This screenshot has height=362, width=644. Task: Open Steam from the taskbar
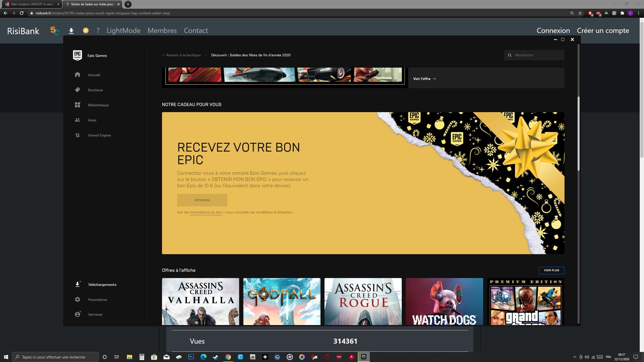pyautogui.click(x=216, y=357)
